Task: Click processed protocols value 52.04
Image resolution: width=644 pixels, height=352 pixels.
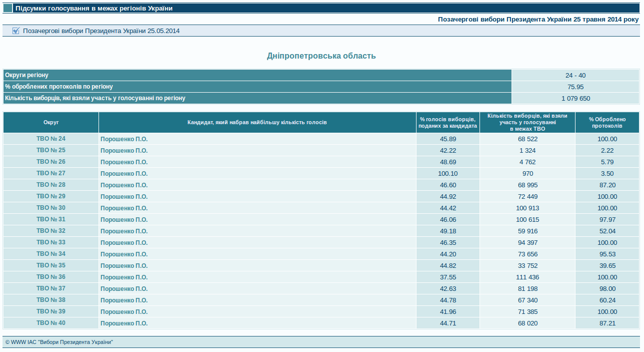Action: coord(607,231)
